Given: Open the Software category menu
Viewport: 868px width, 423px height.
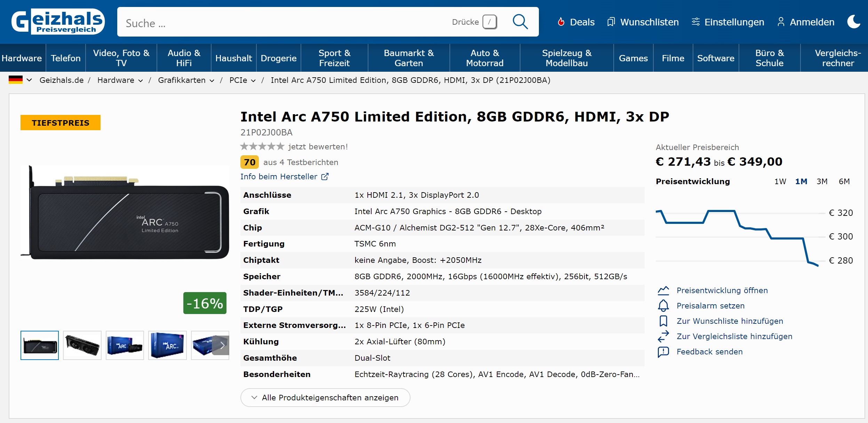Looking at the screenshot, I should pyautogui.click(x=715, y=58).
